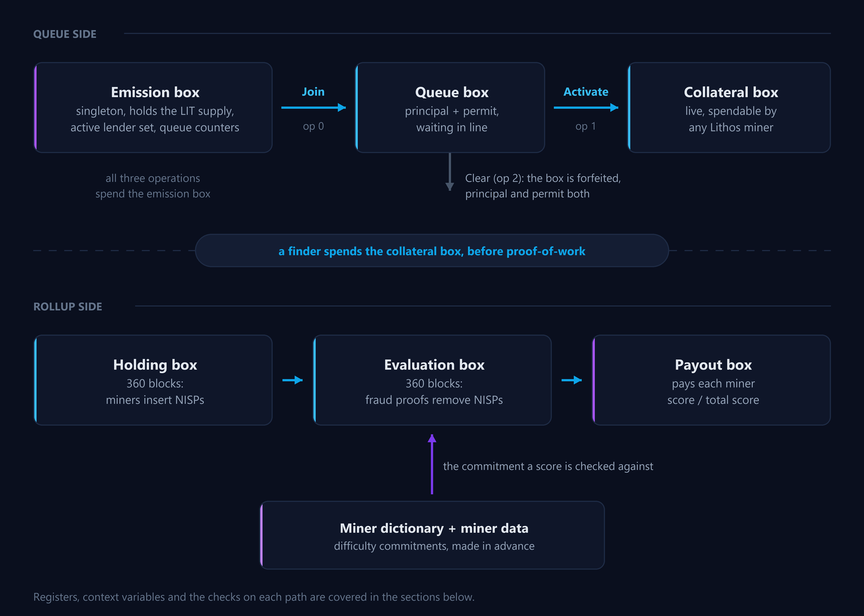
Task: Select the Holding box node
Action: (153, 380)
